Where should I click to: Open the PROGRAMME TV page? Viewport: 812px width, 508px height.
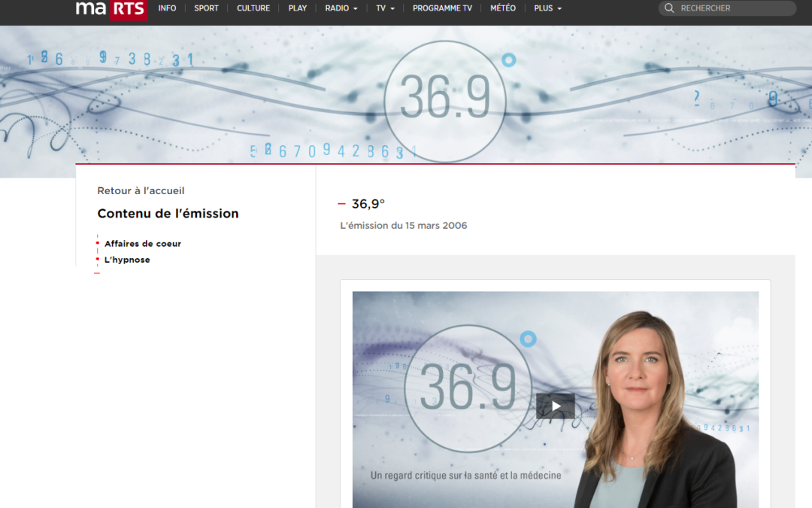click(442, 8)
